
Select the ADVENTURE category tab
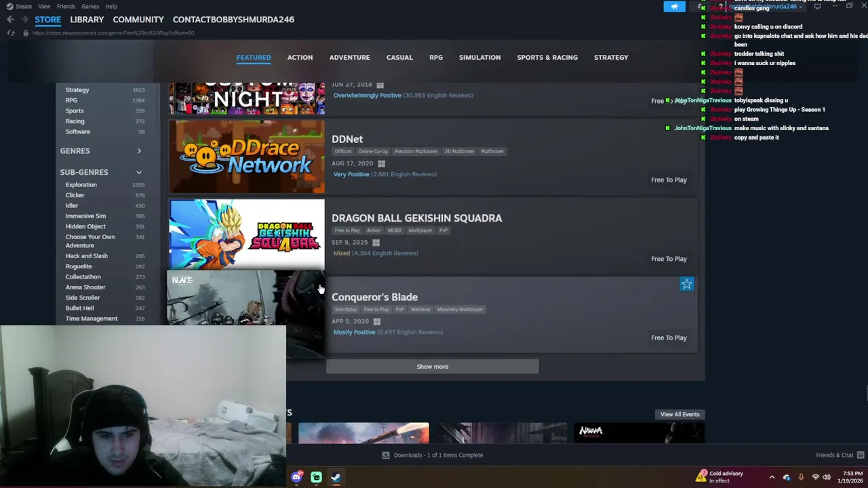(x=349, y=58)
